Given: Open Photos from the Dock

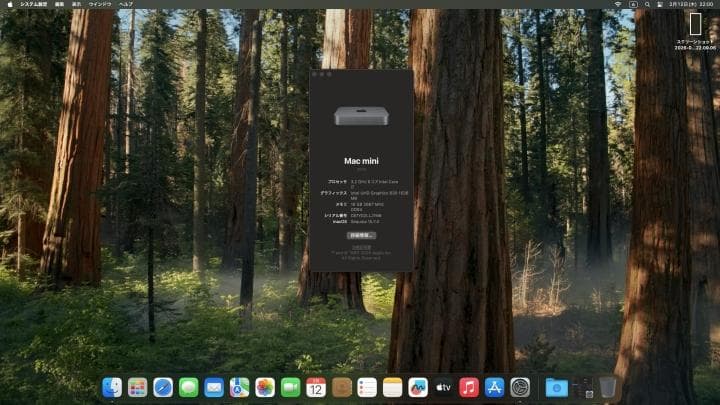Looking at the screenshot, I should 265,387.
